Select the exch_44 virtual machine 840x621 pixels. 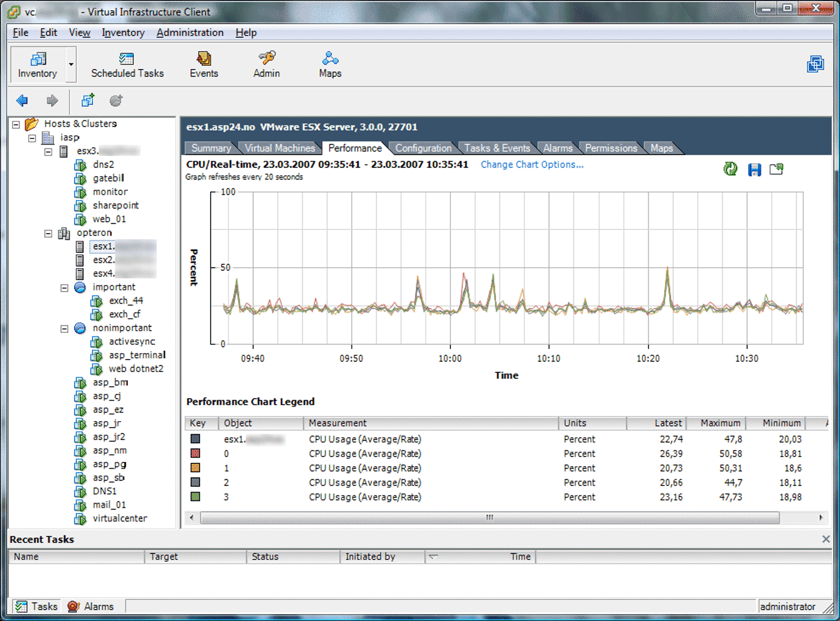[x=126, y=301]
